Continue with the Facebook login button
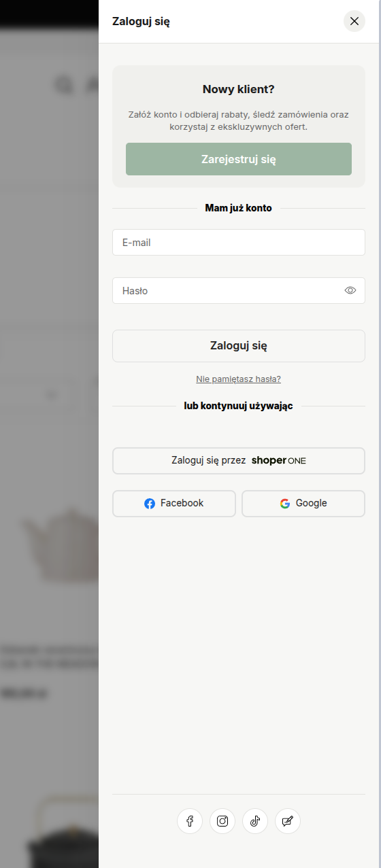381x868 pixels. 174,504
